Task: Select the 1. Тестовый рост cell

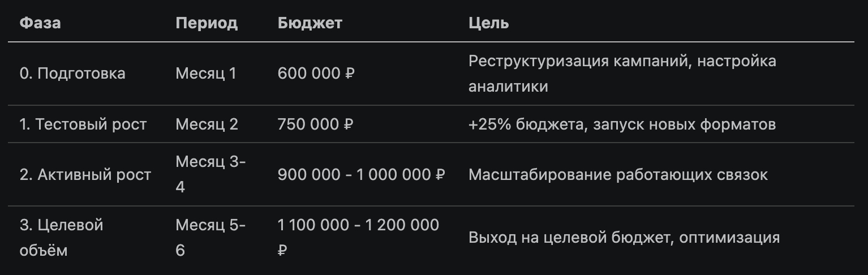Action: [83, 124]
